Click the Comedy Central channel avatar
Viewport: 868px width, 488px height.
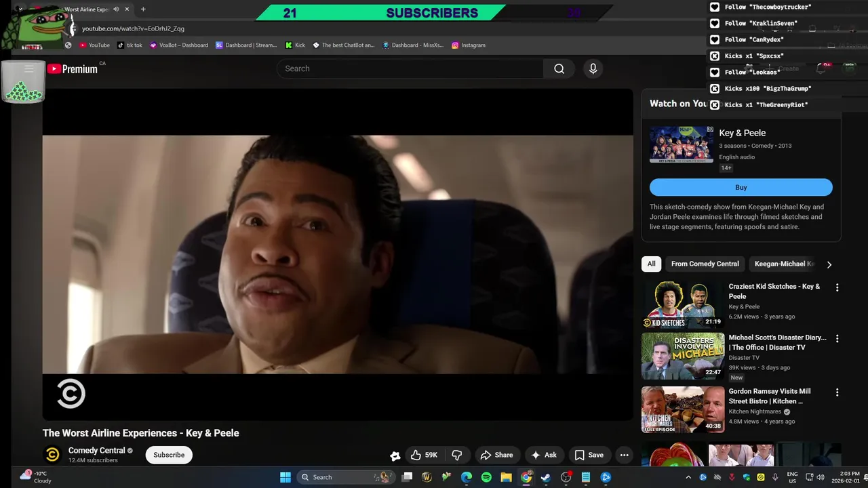[x=52, y=455]
